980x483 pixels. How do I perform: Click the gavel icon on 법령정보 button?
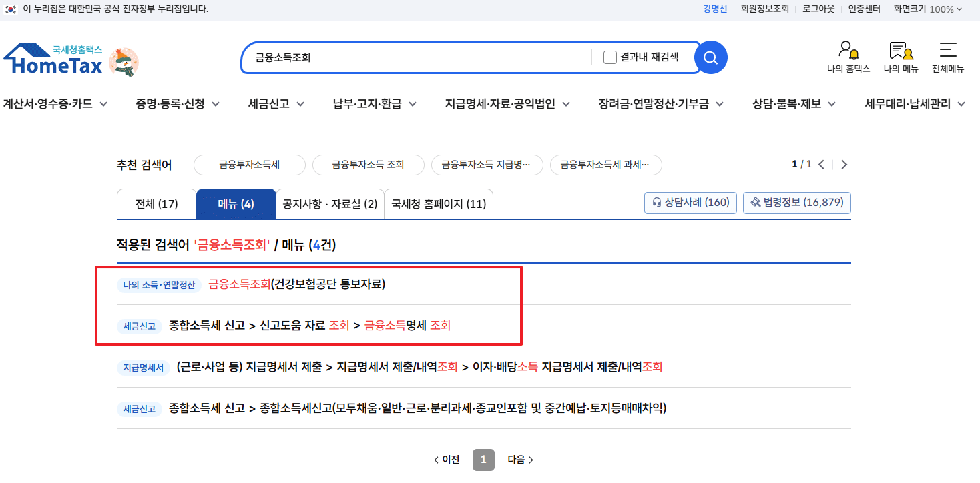click(x=754, y=203)
